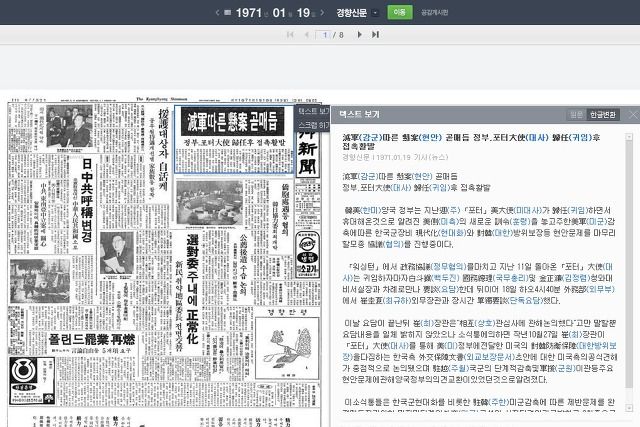Switch to 원문 original text view

[576, 115]
